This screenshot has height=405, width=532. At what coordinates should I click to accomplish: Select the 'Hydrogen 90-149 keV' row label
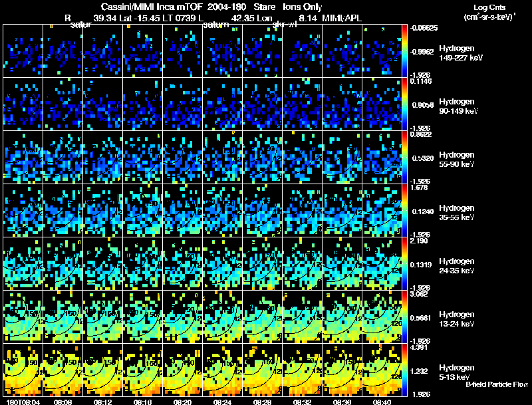(x=458, y=106)
